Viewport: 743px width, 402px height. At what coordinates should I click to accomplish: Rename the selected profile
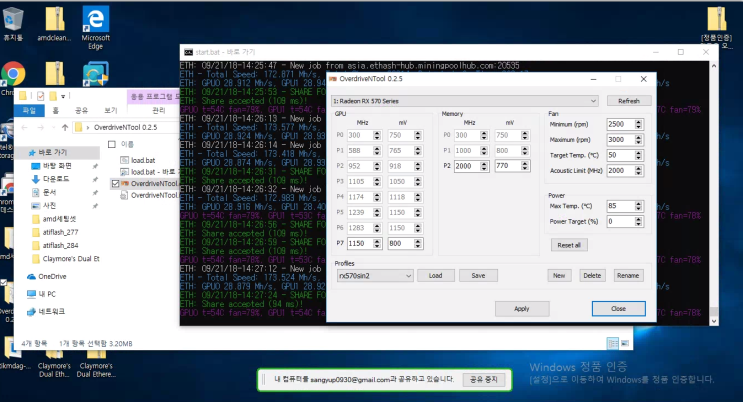[x=628, y=275]
